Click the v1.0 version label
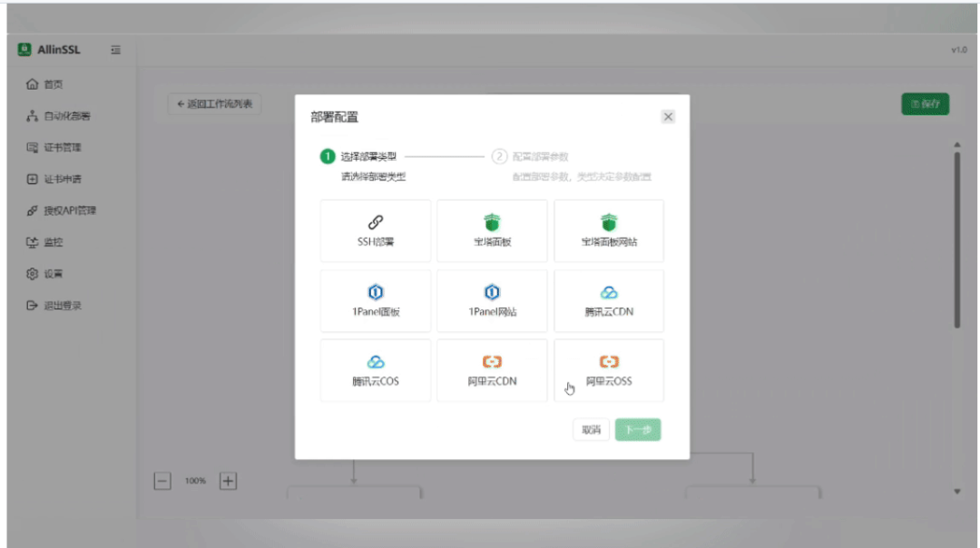The image size is (980, 548). (x=959, y=50)
